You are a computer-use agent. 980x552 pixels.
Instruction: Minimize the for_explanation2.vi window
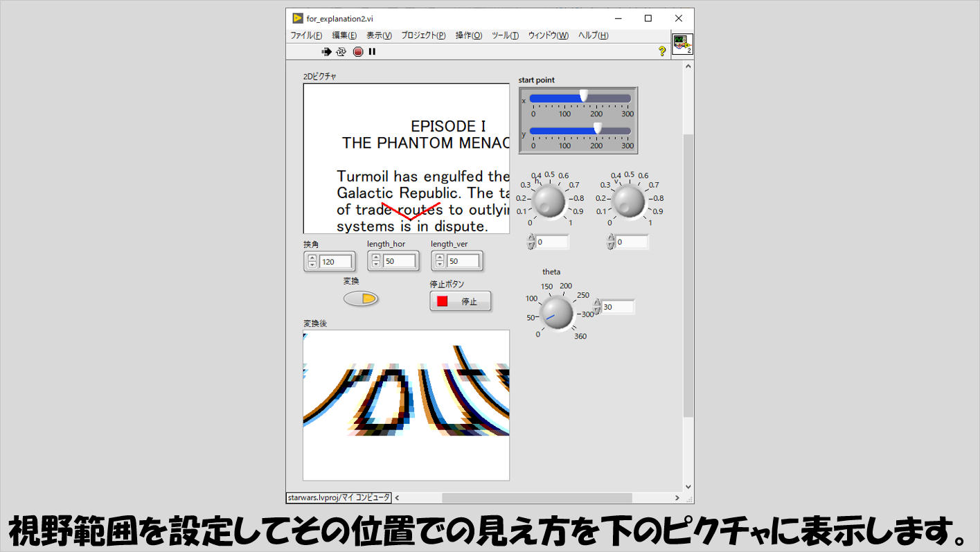(x=617, y=19)
